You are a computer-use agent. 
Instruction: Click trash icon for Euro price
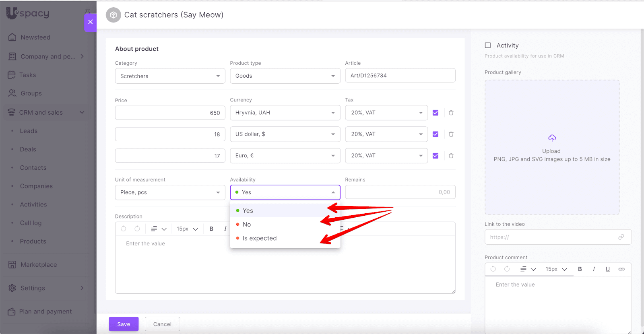[451, 156]
